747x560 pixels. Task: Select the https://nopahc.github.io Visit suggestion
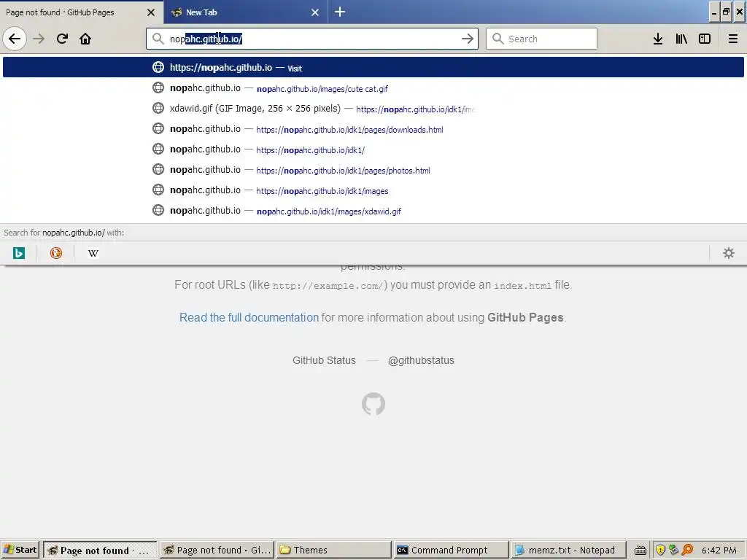pos(373,67)
